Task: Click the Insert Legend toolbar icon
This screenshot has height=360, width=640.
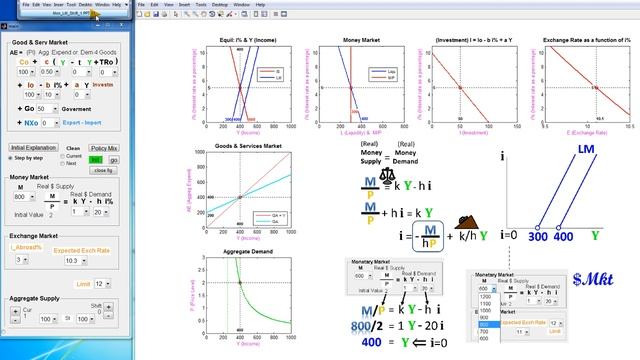Action: pyautogui.click(x=264, y=14)
